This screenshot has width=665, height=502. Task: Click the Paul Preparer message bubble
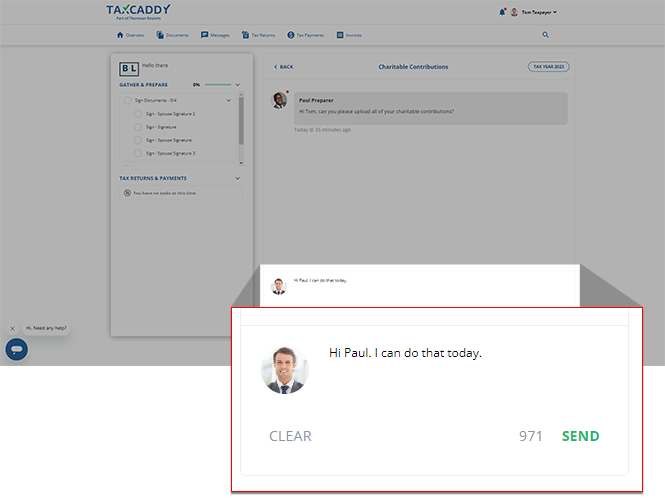click(430, 109)
